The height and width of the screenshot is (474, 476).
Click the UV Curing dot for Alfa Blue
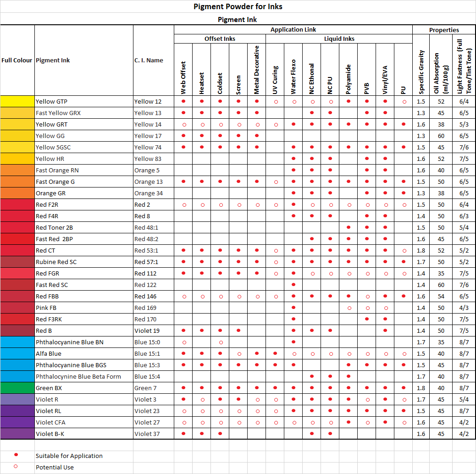coord(275,353)
